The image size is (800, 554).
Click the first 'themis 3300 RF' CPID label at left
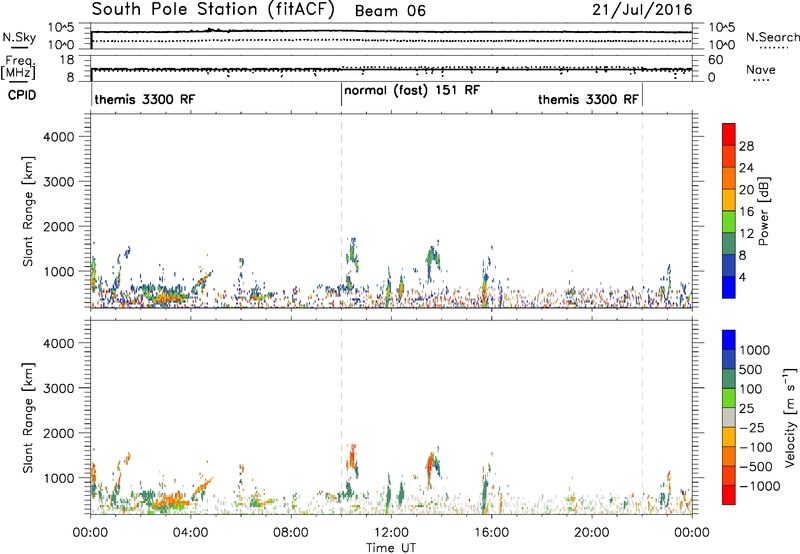click(144, 99)
